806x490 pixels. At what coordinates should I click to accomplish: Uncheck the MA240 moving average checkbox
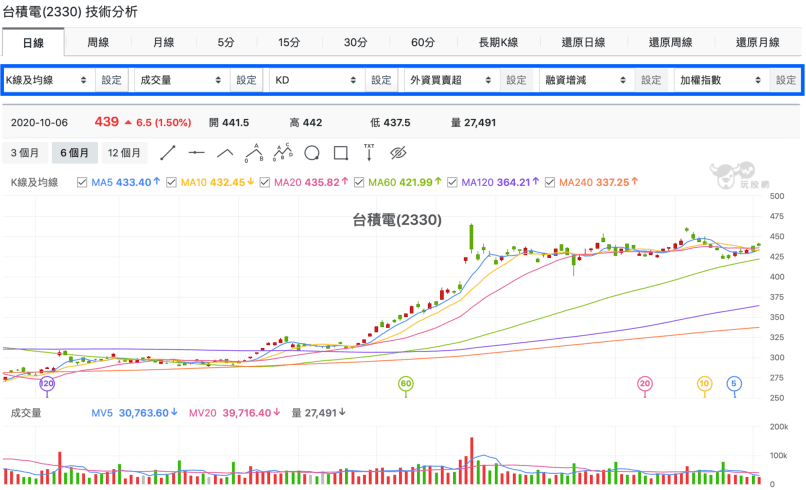tap(550, 183)
